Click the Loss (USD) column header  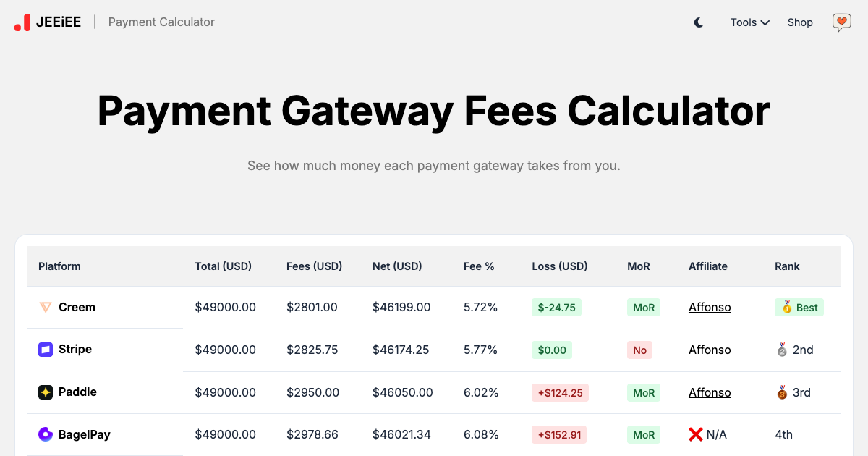pos(560,266)
